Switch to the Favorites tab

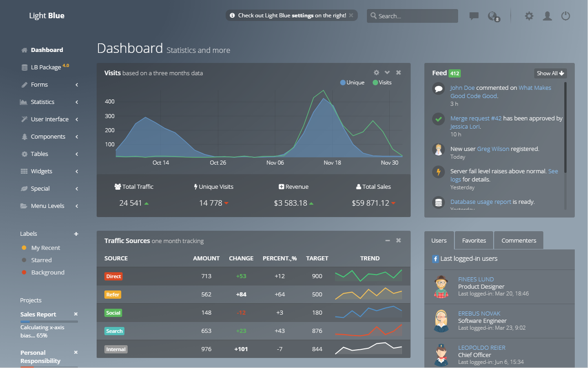click(474, 240)
